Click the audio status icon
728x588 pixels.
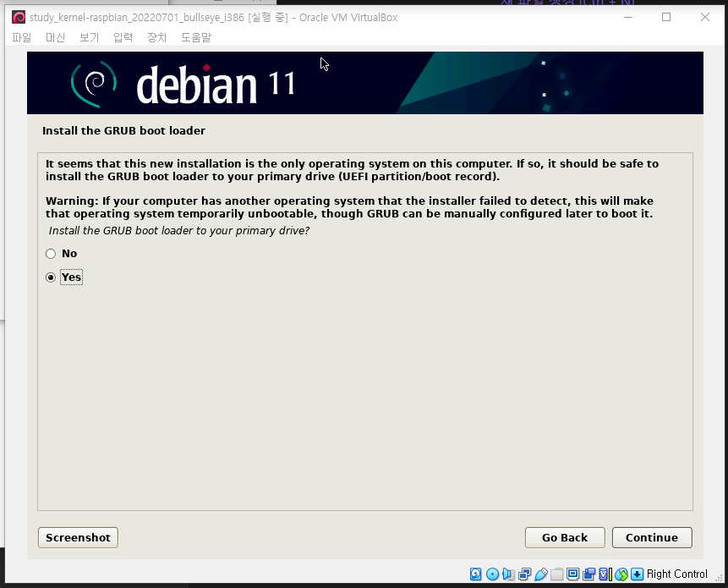tap(508, 574)
